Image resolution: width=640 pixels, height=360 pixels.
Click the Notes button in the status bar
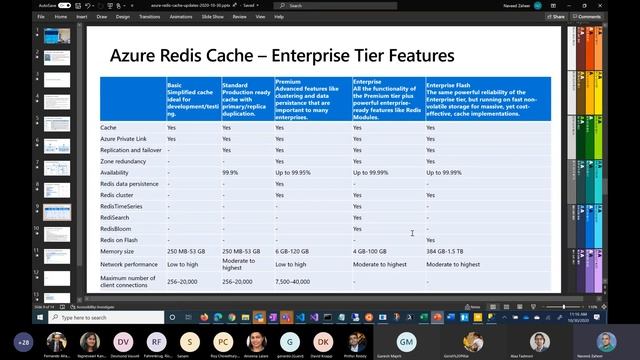coord(472,307)
